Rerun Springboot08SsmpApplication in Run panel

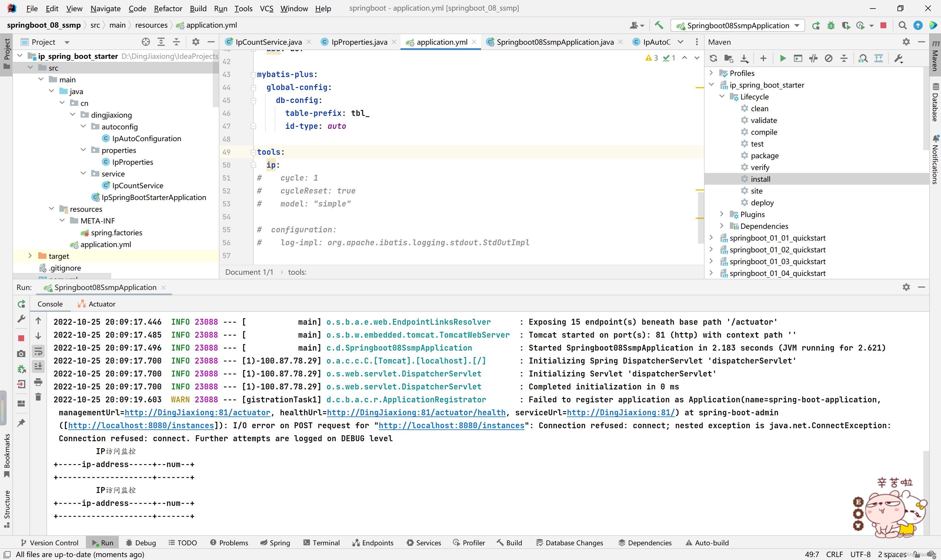pos(21,304)
